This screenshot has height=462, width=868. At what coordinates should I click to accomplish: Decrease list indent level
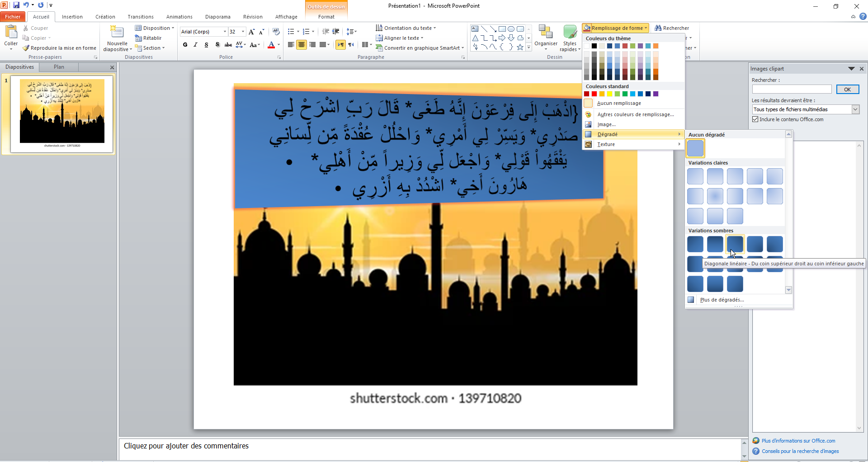[x=325, y=32]
